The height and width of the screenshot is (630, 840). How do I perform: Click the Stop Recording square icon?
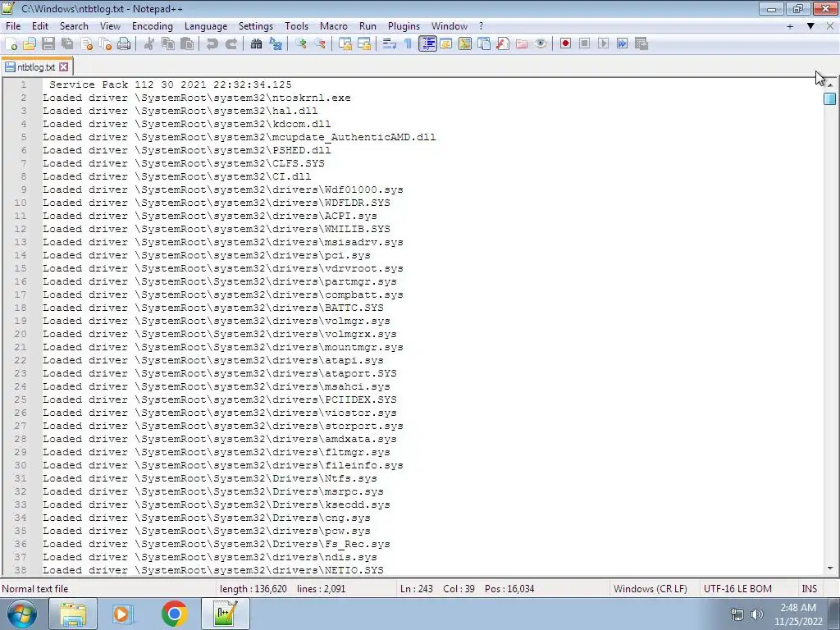[x=584, y=44]
